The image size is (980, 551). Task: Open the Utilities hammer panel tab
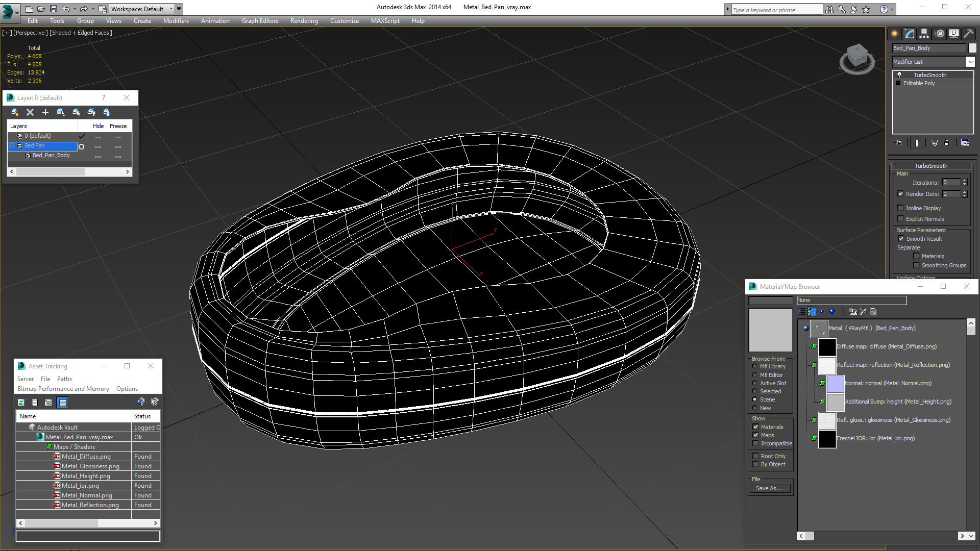pyautogui.click(x=968, y=34)
